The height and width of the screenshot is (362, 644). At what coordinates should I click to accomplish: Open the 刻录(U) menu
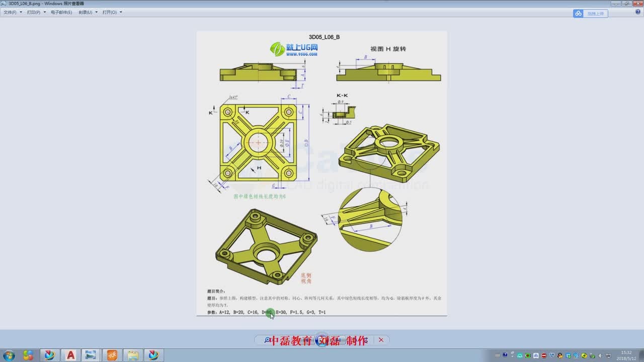86,12
